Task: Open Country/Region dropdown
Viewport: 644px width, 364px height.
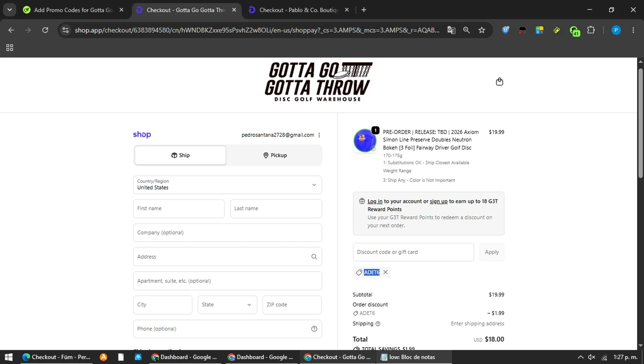Action: coord(228,185)
